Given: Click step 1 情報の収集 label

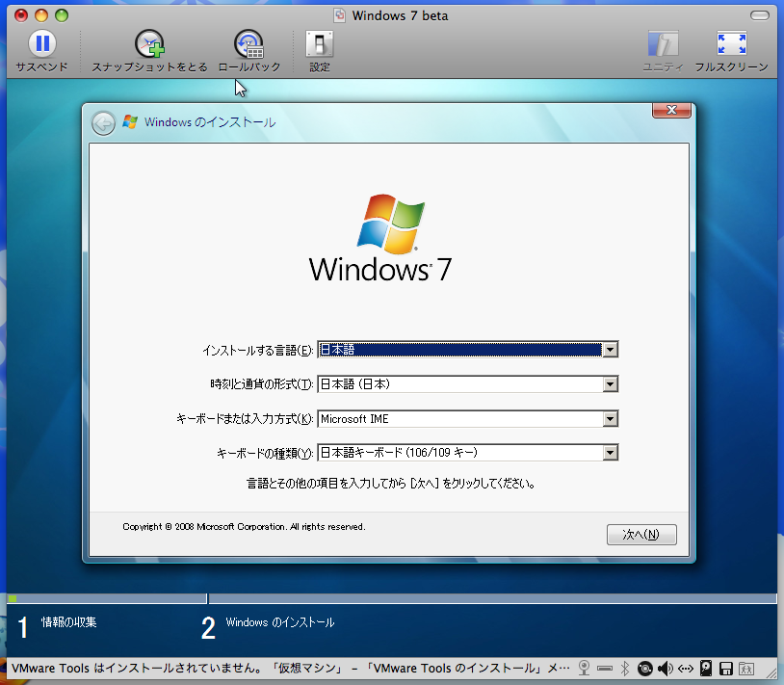Looking at the screenshot, I should 69,622.
